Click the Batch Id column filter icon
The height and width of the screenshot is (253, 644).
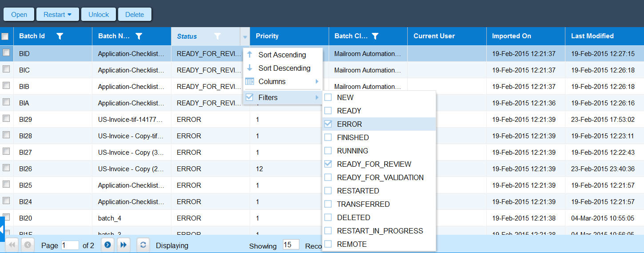pos(60,36)
